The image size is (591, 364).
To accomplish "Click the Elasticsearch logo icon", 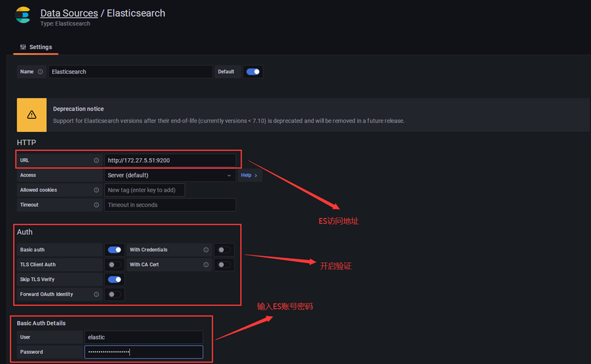I will [x=23, y=15].
